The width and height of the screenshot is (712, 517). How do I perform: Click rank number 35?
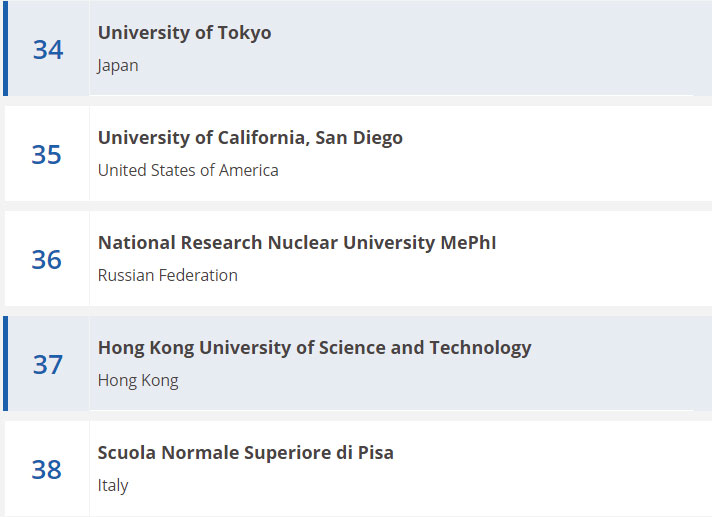coord(46,154)
